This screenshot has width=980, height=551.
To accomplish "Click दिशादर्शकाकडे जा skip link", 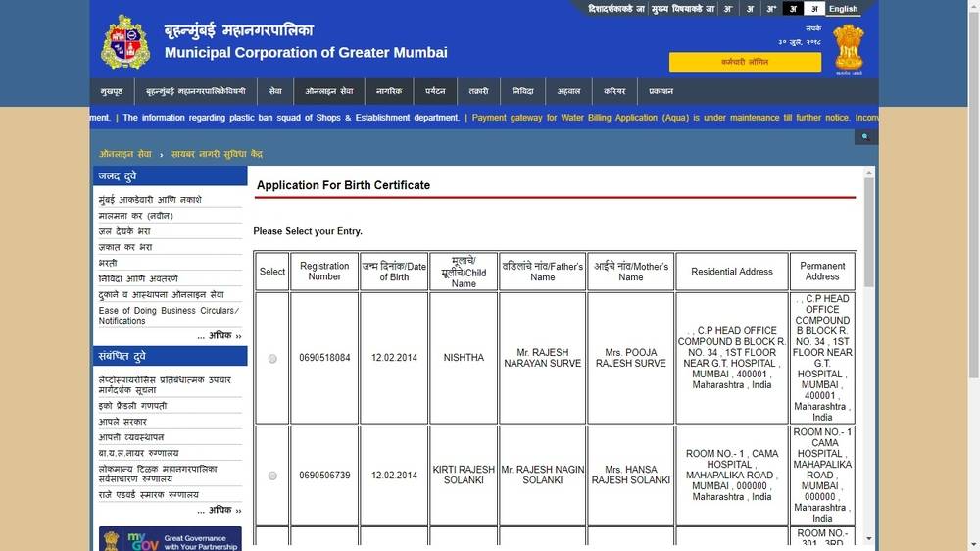I will [615, 9].
